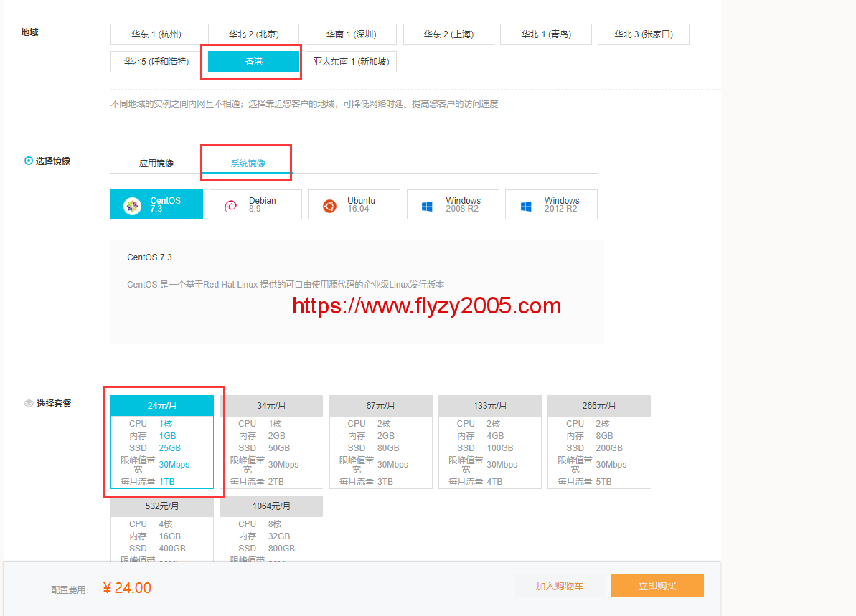
Task: Click the 选择套餐 layers icon
Action: point(29,404)
